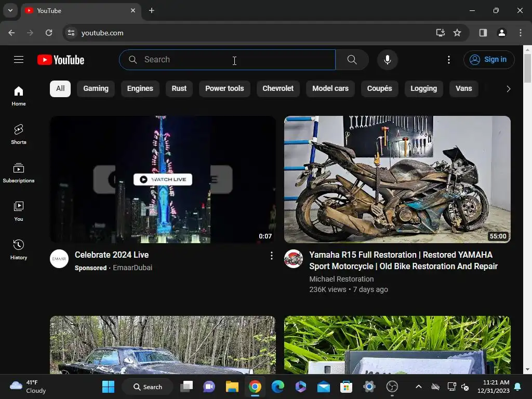
Task: Click the Sign in button
Action: tap(489, 60)
